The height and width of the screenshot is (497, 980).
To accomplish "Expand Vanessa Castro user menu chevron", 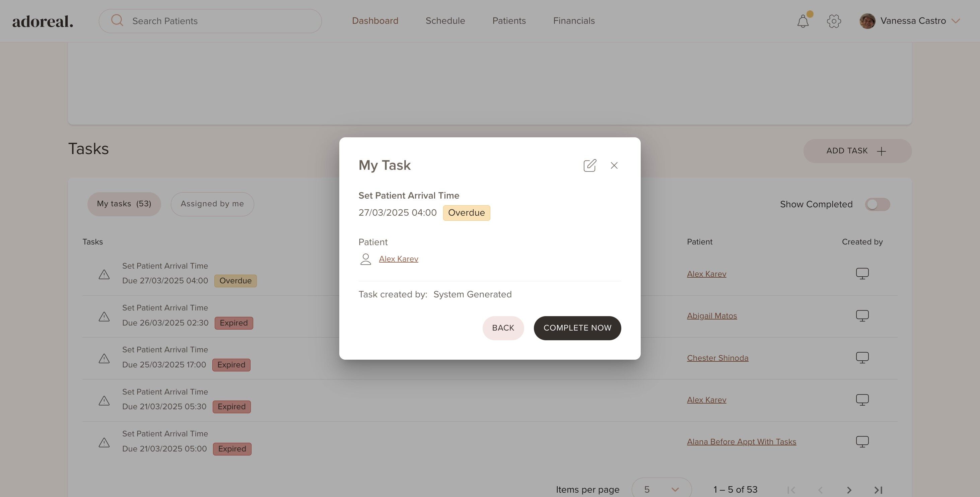I will click(x=956, y=21).
